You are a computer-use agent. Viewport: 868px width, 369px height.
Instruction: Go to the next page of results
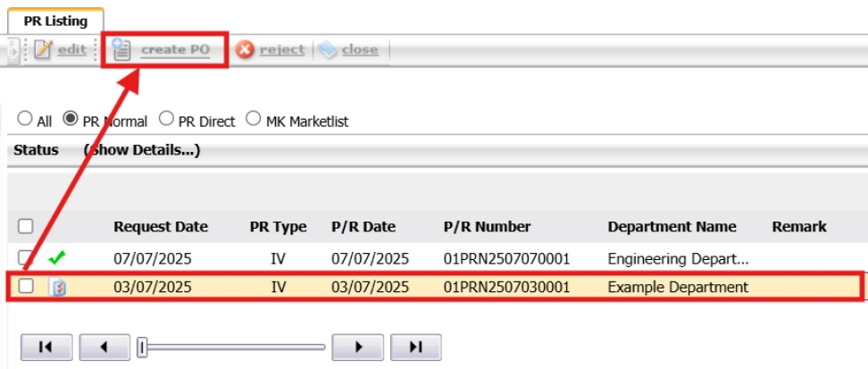tap(358, 347)
